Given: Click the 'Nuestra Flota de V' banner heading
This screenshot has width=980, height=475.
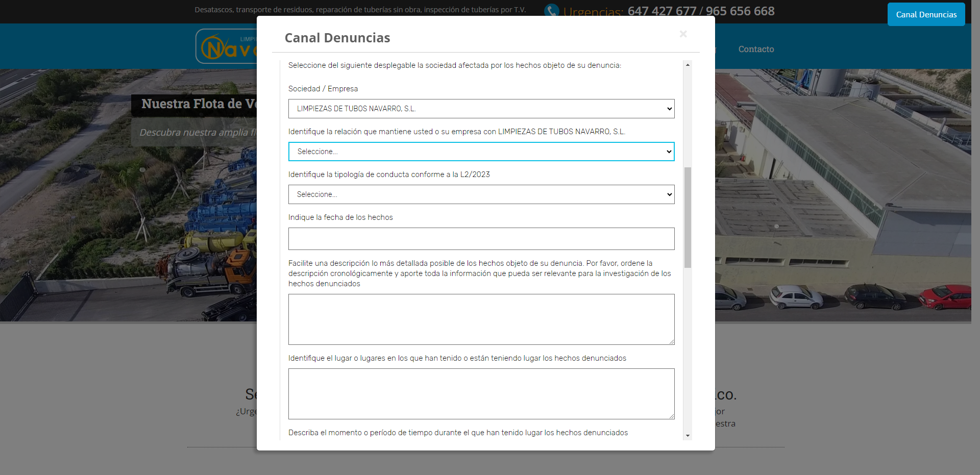Looking at the screenshot, I should pyautogui.click(x=199, y=104).
